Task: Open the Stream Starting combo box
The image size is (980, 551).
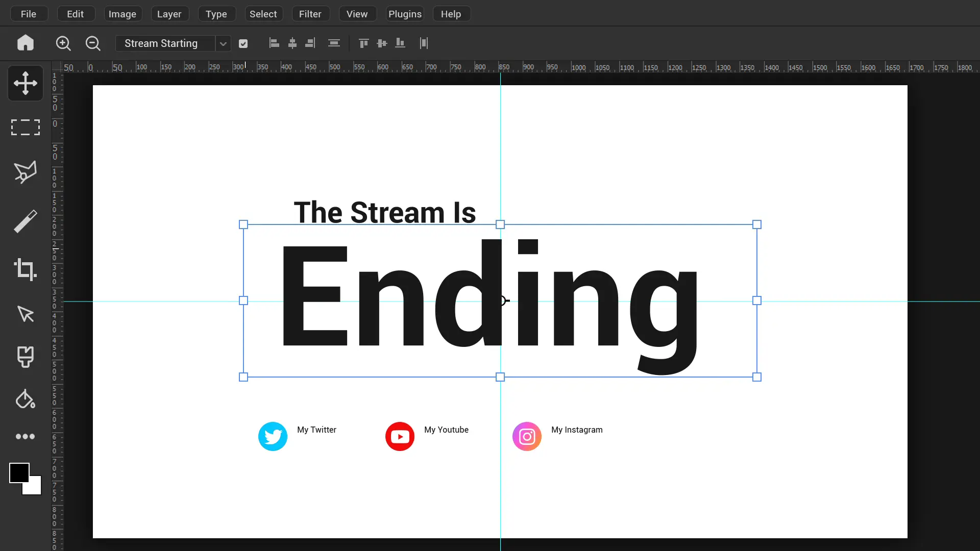Action: tap(165, 43)
